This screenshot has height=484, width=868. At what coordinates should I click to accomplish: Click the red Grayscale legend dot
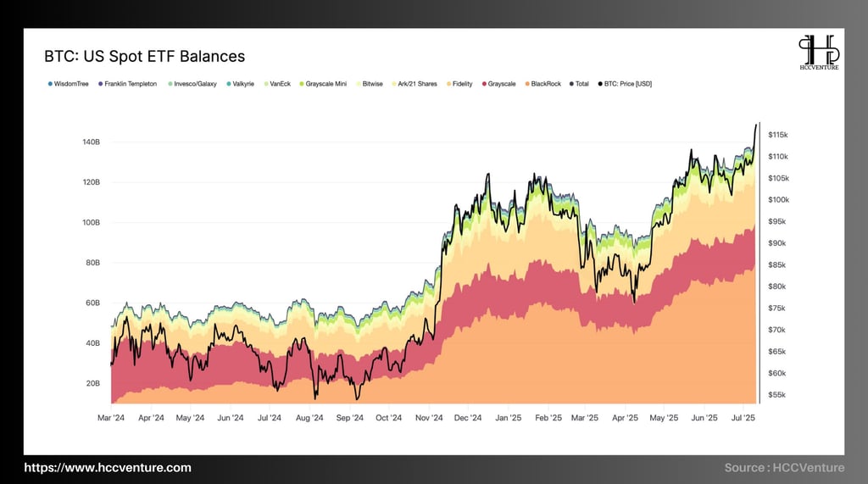(x=484, y=84)
